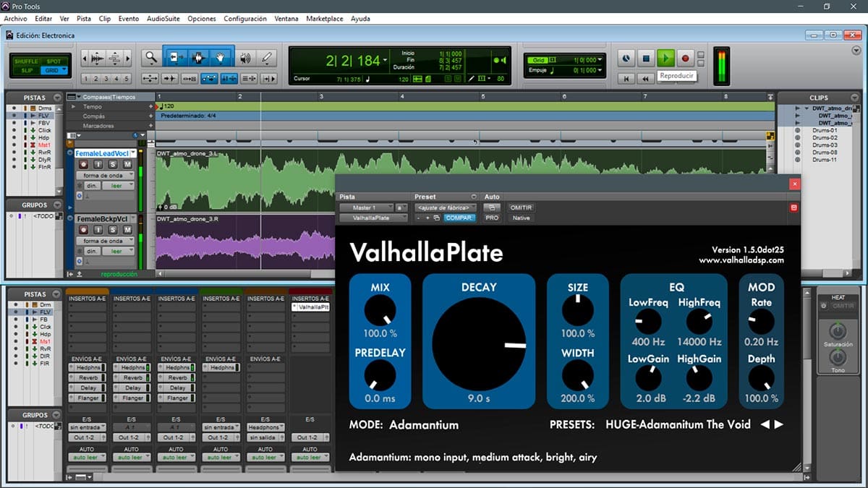Select the Trim tool
Screen dimensions: 868x488
176,58
